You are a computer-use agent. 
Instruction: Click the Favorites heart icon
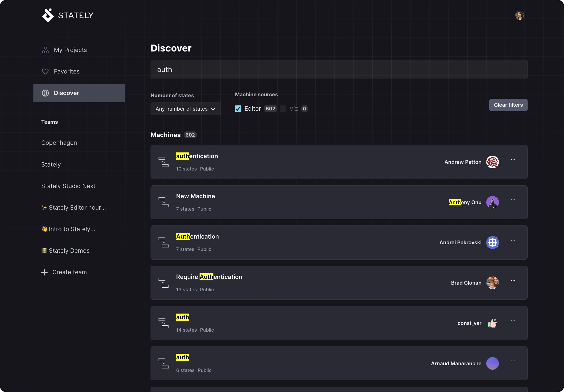point(45,72)
